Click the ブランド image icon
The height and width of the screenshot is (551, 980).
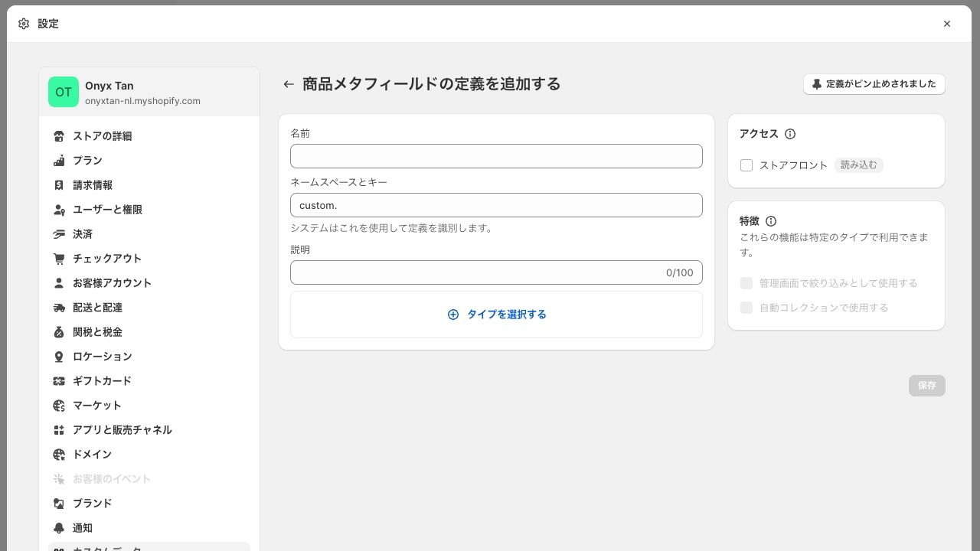pos(59,504)
